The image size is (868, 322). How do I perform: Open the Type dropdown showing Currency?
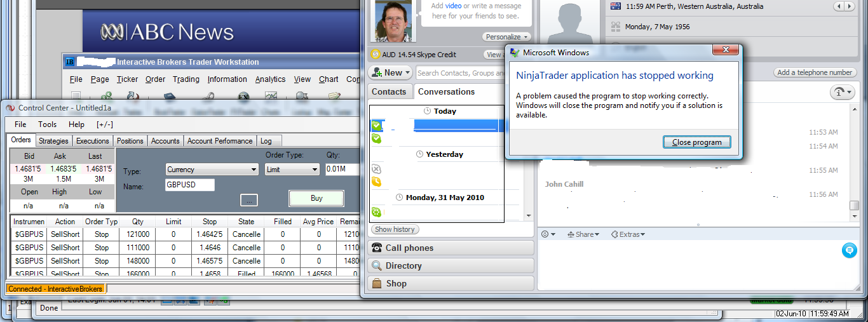[212, 170]
